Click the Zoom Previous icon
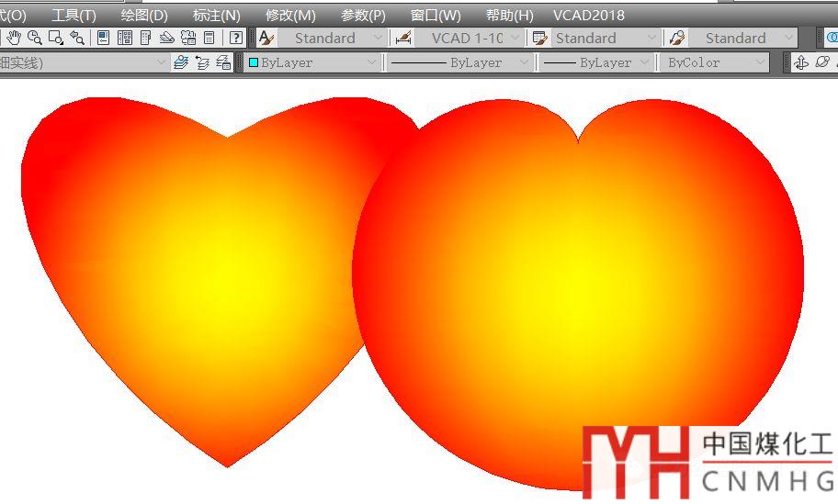 click(77, 38)
